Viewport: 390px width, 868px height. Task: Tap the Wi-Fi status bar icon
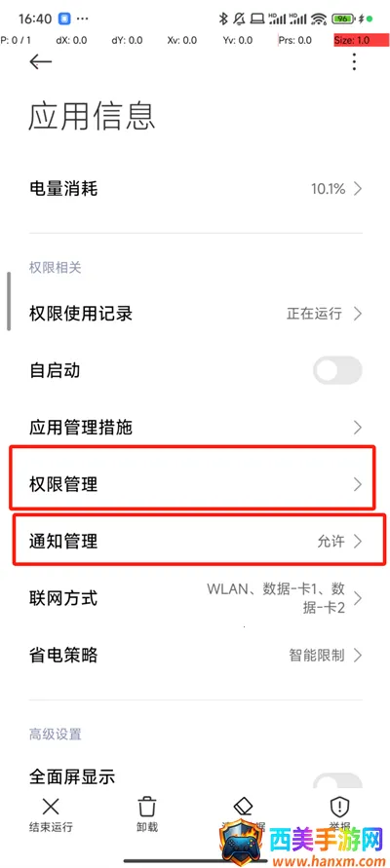[319, 19]
